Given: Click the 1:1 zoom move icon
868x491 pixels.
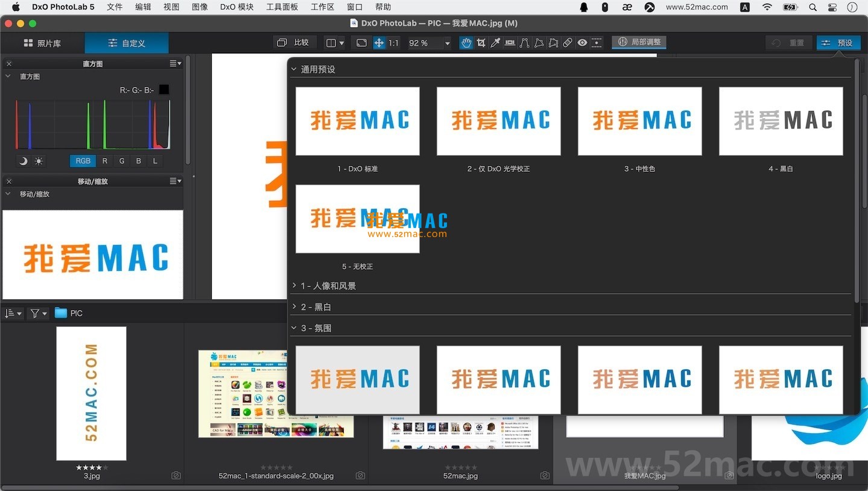Looking at the screenshot, I should tap(379, 43).
